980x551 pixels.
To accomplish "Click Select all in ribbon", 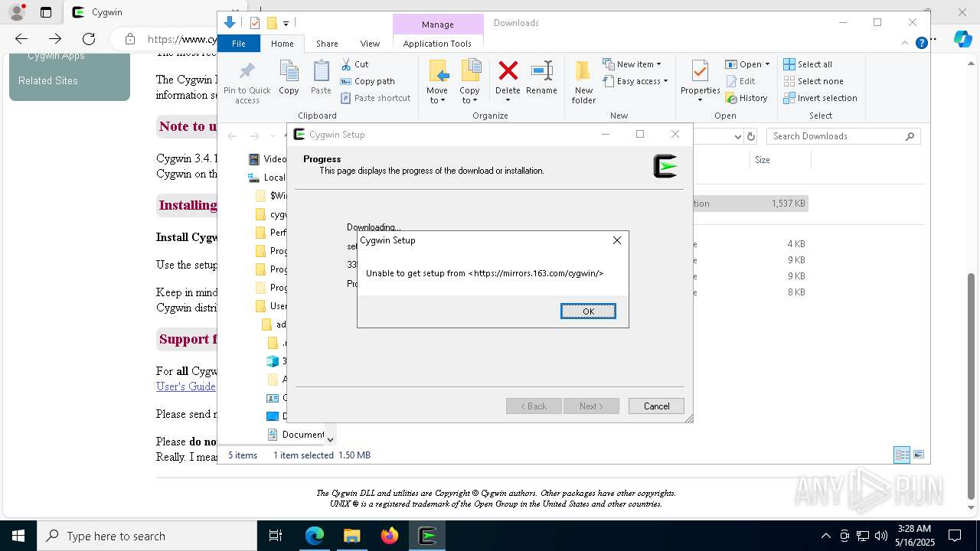I will (x=808, y=64).
